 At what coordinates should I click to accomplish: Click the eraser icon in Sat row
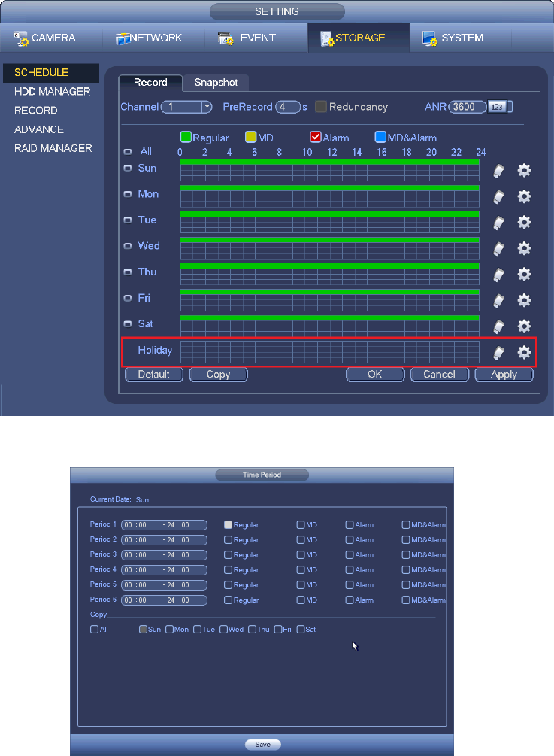[x=498, y=326]
